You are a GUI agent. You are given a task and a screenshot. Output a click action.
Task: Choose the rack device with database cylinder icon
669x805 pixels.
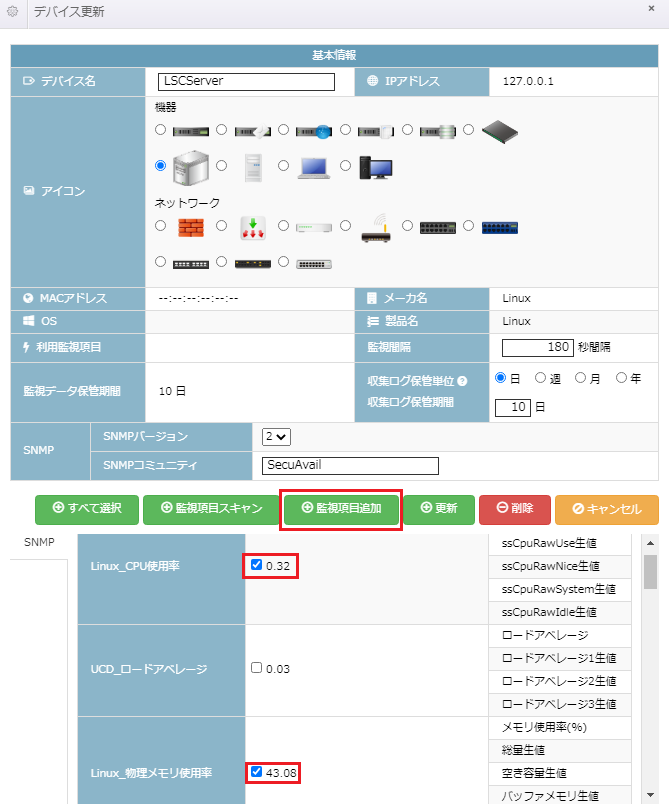tap(438, 132)
